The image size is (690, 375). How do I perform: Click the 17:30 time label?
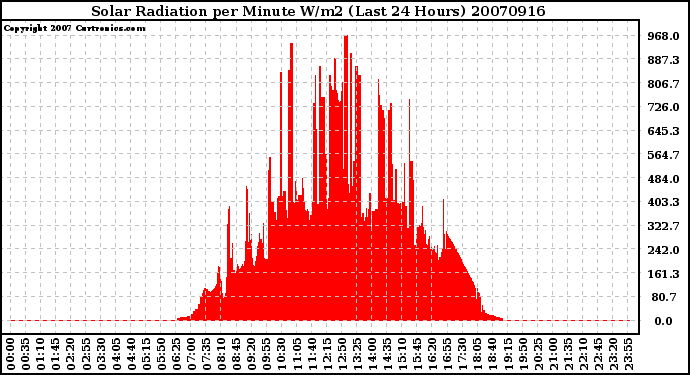click(x=462, y=355)
